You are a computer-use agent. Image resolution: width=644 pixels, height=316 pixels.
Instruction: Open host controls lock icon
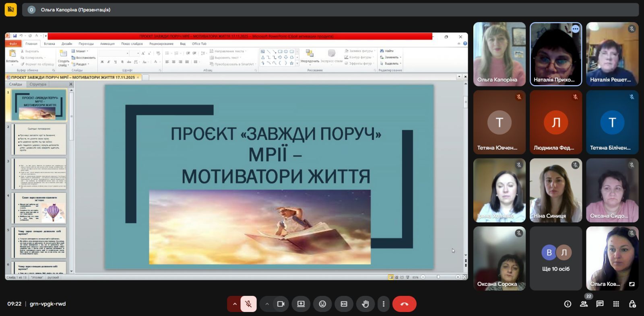pos(632,304)
